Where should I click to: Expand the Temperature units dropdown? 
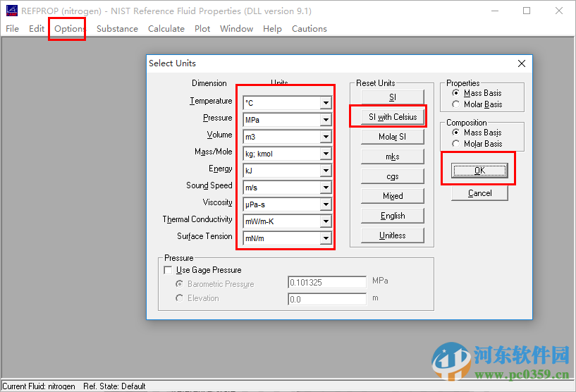(x=326, y=103)
